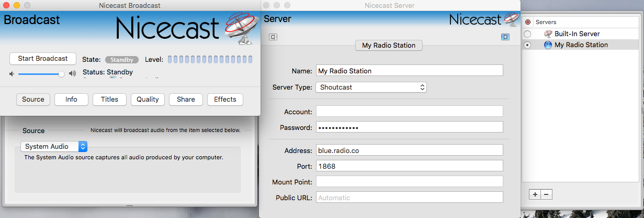
Task: Click the 'Status: Standby' text
Action: (x=108, y=72)
